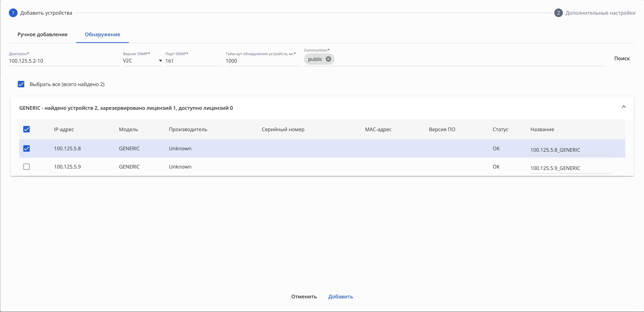Click the Добавить button
The image size is (644, 312).
[341, 296]
